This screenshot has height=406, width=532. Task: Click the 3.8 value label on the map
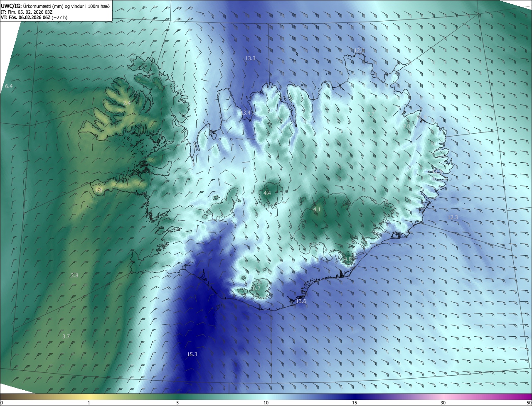pyautogui.click(x=74, y=275)
